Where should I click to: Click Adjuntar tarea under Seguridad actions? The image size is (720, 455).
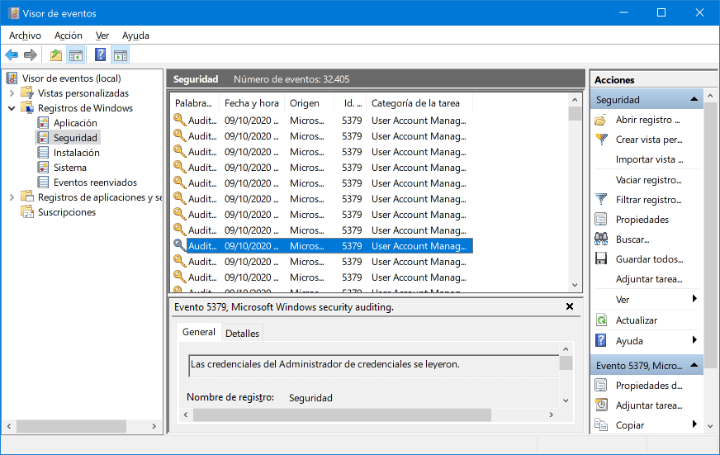(x=649, y=279)
